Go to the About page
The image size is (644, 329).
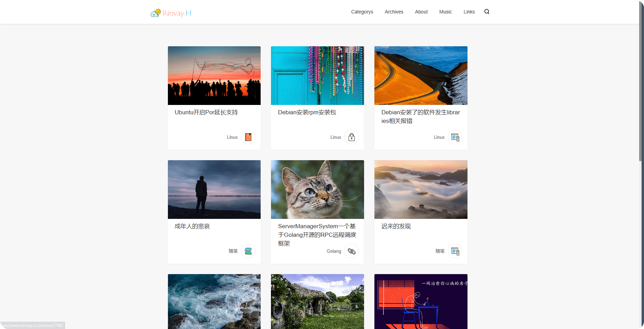click(421, 12)
